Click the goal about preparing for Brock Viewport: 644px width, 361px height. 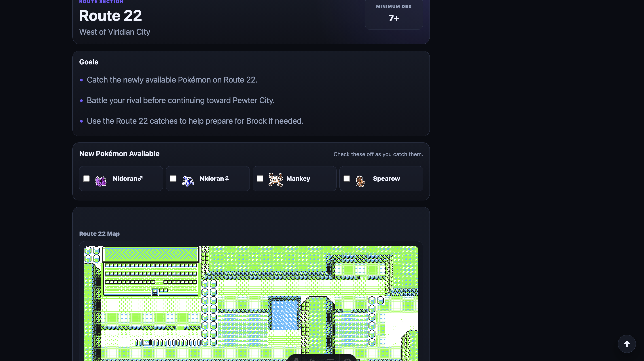tap(195, 121)
